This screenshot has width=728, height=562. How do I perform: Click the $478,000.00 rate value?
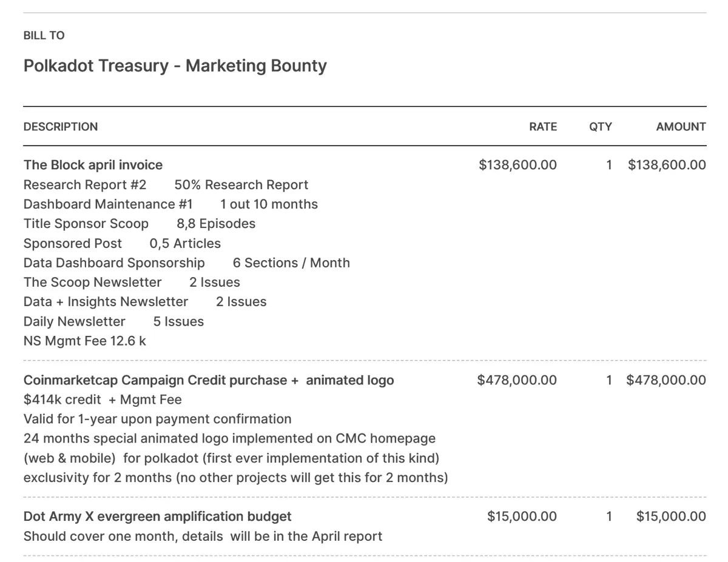point(517,380)
